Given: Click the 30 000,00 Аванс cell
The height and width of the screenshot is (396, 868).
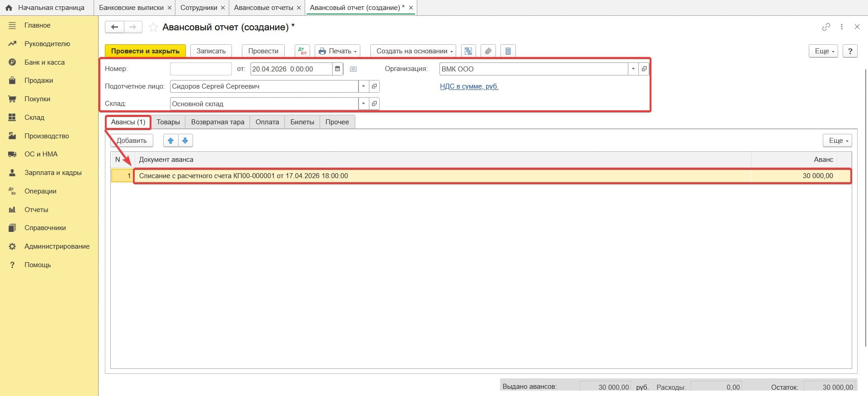Looking at the screenshot, I should pyautogui.click(x=794, y=176).
